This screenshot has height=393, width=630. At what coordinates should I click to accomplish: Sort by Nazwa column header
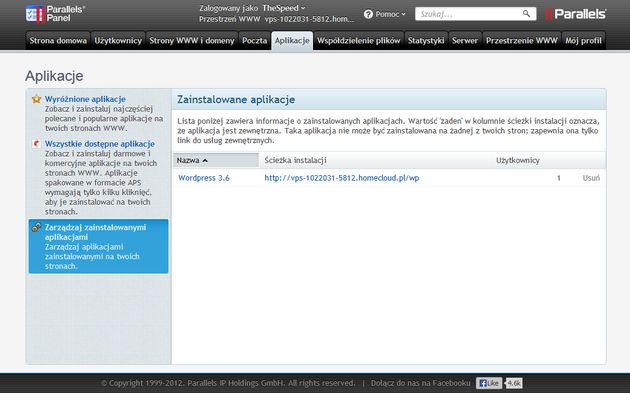point(216,160)
